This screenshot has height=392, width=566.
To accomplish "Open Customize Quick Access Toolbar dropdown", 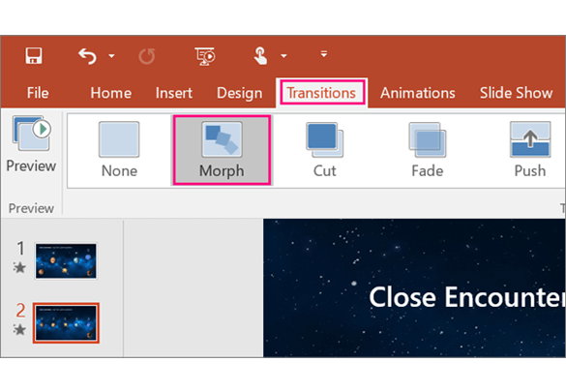I will (324, 54).
